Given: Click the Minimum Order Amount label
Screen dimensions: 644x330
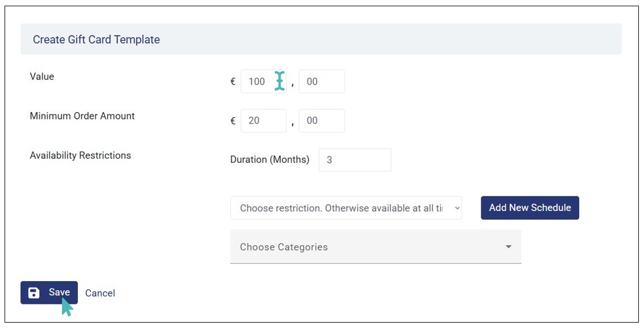Looking at the screenshot, I should [82, 116].
